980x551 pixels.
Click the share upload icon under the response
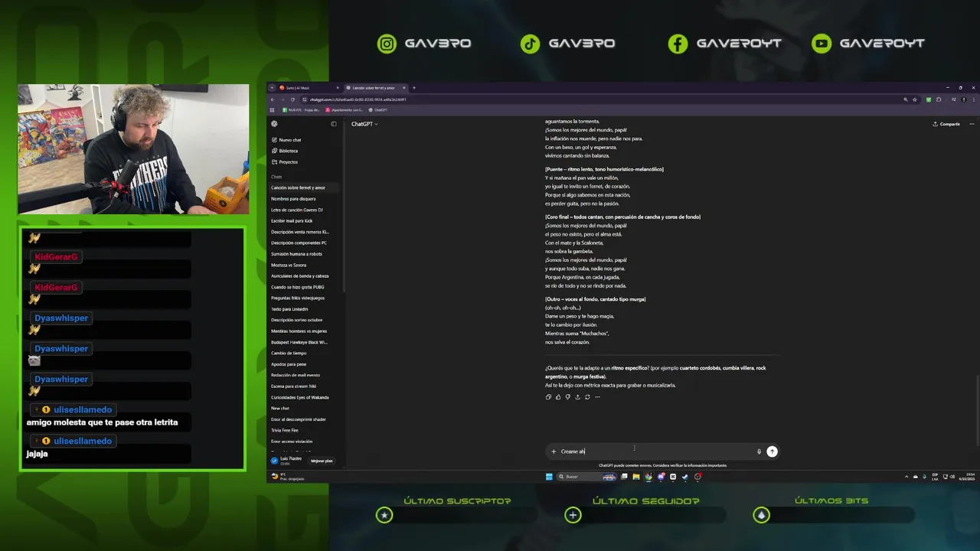pos(578,396)
